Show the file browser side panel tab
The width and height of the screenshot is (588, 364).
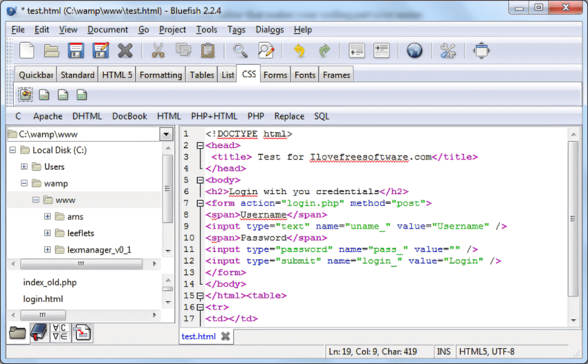(x=18, y=333)
